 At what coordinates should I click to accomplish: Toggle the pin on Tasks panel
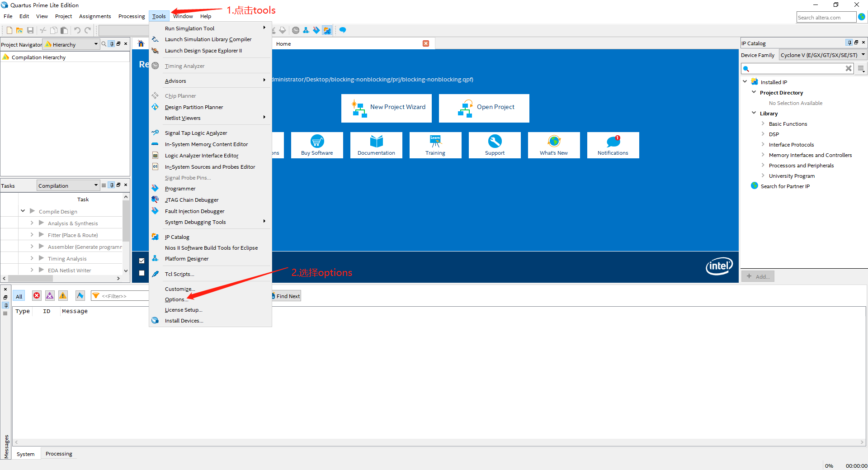pos(112,185)
